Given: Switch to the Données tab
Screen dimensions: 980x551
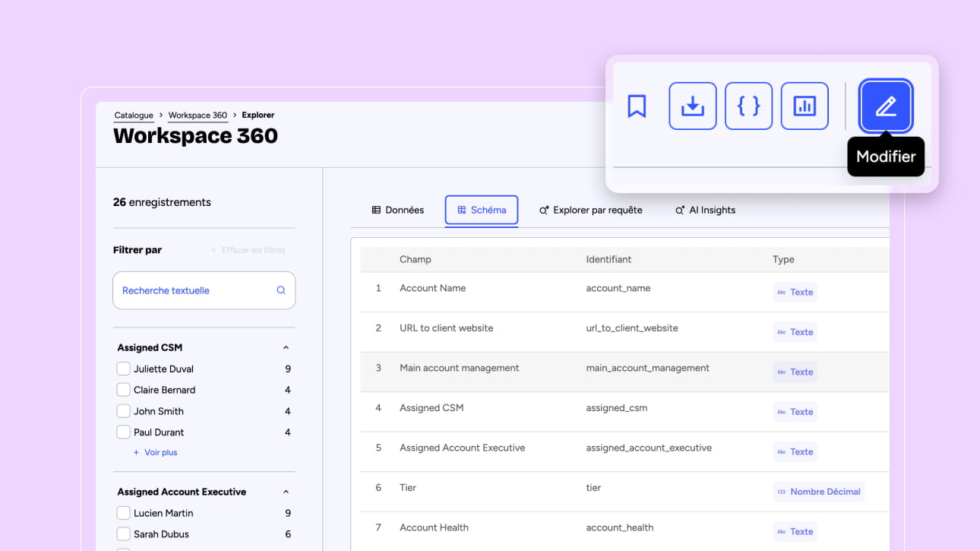Looking at the screenshot, I should click(397, 211).
